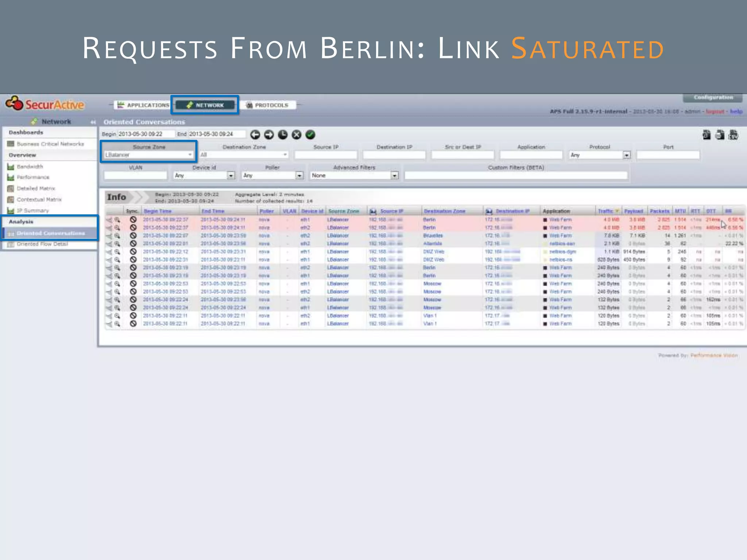Click sync icon on the Bruxelles row
Image resolution: width=747 pixels, height=560 pixels.
coord(133,236)
